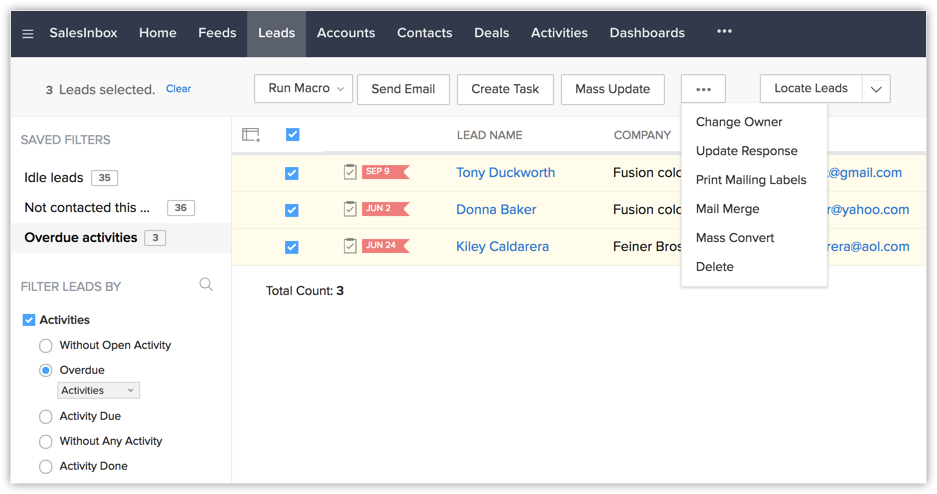Select the Activity Due radio button

(x=46, y=416)
